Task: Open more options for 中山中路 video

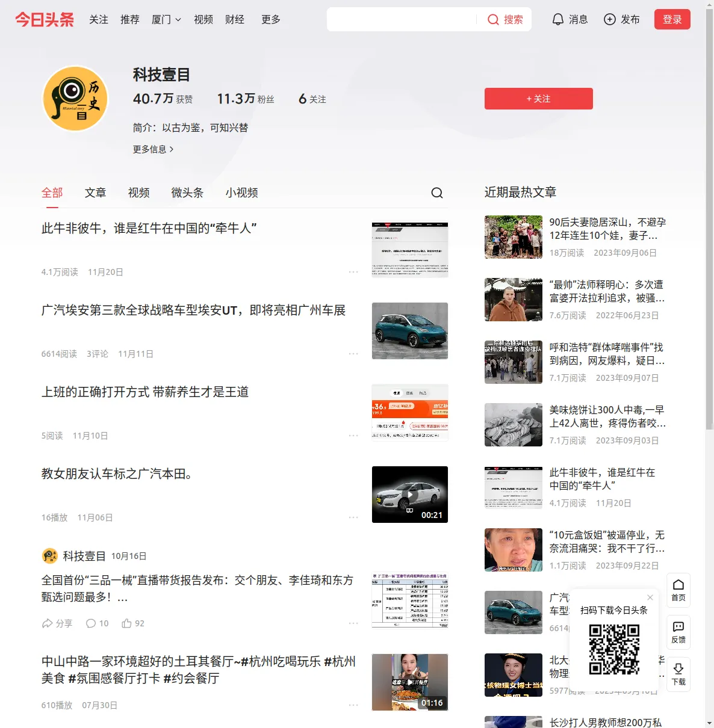Action: pos(353,705)
